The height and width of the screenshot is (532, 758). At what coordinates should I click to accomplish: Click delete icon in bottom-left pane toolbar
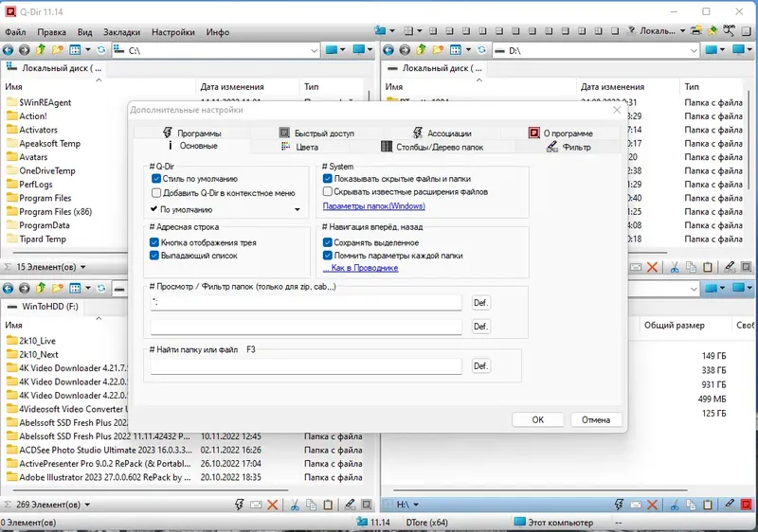(273, 505)
